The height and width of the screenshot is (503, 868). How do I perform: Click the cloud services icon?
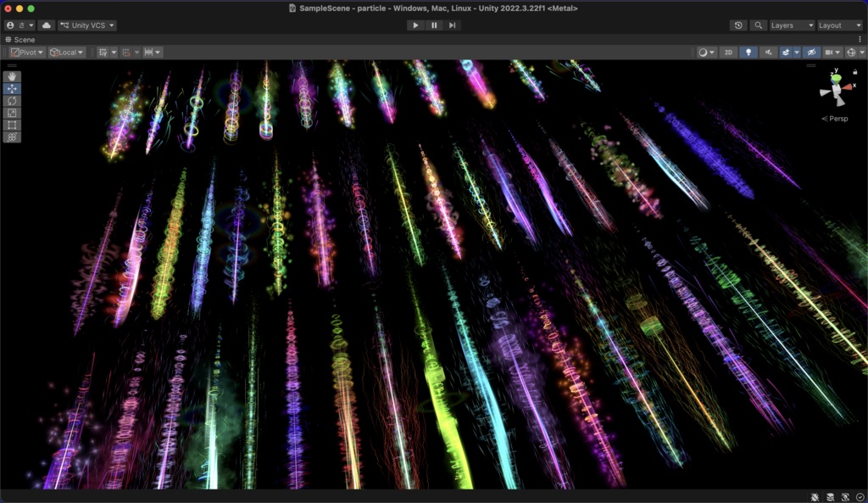(x=45, y=25)
